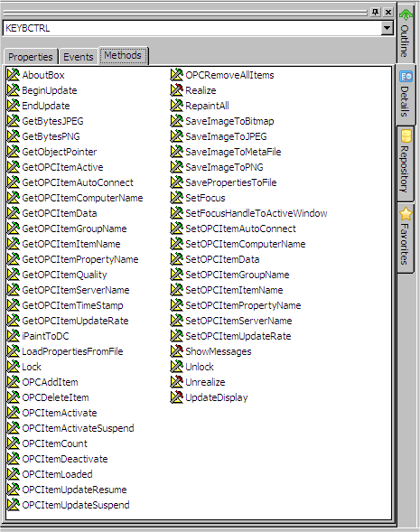
Task: Click the ShowMessages method icon
Action: pyautogui.click(x=176, y=351)
